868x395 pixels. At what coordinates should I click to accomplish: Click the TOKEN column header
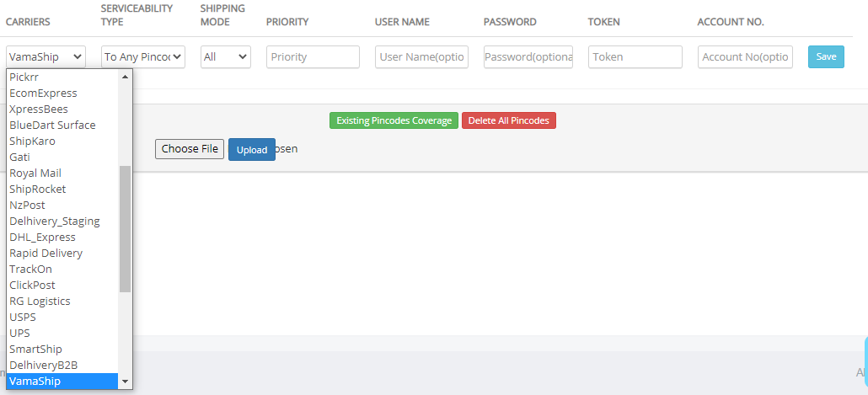coord(604,22)
